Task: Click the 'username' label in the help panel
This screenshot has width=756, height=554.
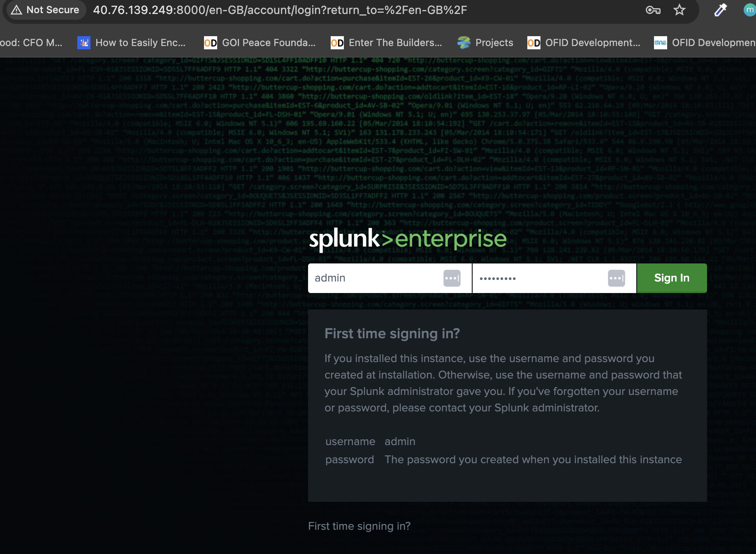Action: [x=350, y=441]
